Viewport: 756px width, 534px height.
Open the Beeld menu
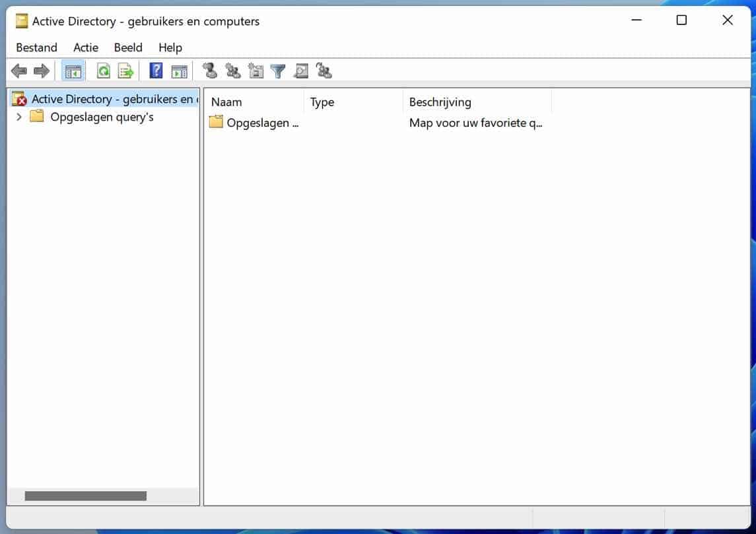(127, 48)
